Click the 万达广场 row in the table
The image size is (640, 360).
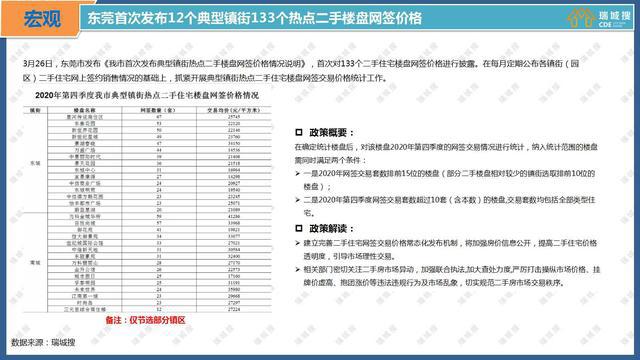pyautogui.click(x=159, y=150)
